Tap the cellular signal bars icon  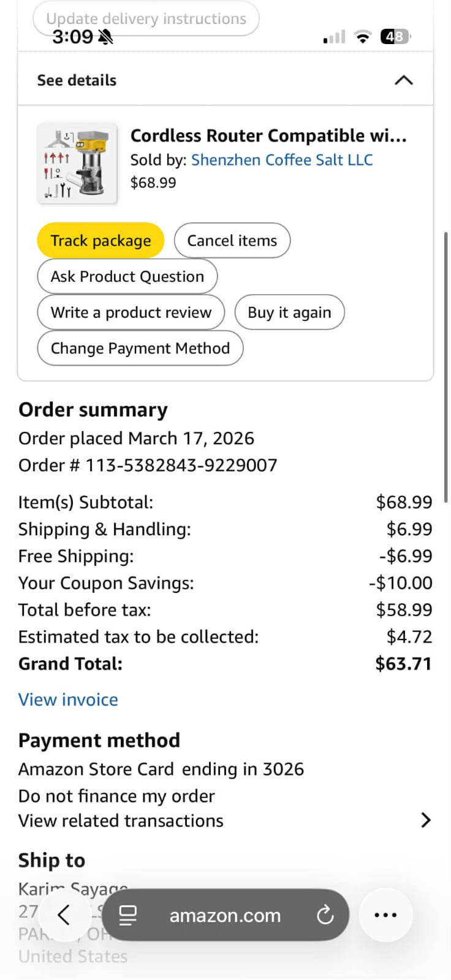334,37
